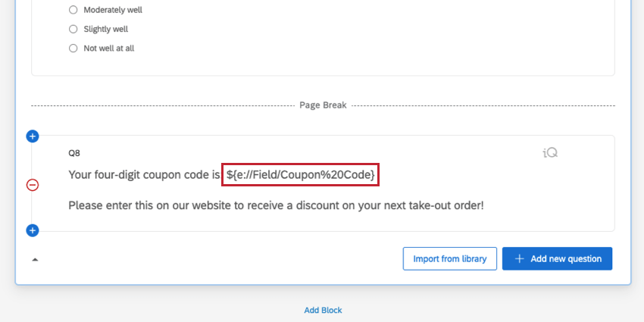The width and height of the screenshot is (644, 322).
Task: Click the red minus icon to remove Q8
Action: [33, 184]
